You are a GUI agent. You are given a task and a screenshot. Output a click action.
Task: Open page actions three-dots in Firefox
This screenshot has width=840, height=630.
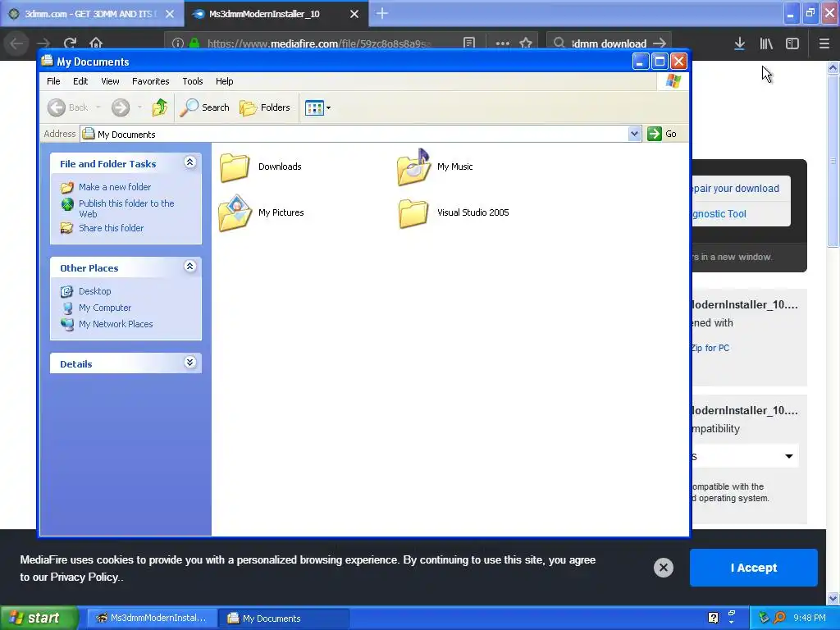pyautogui.click(x=503, y=43)
